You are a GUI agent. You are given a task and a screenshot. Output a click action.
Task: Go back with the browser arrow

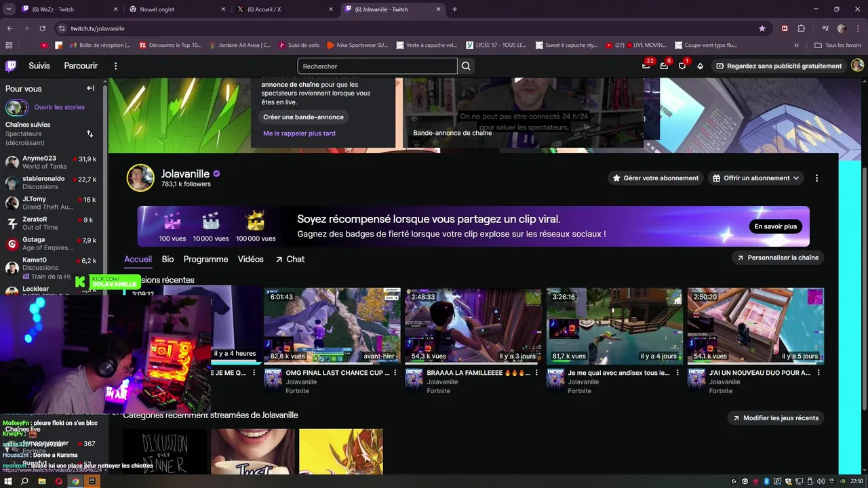tap(9, 28)
